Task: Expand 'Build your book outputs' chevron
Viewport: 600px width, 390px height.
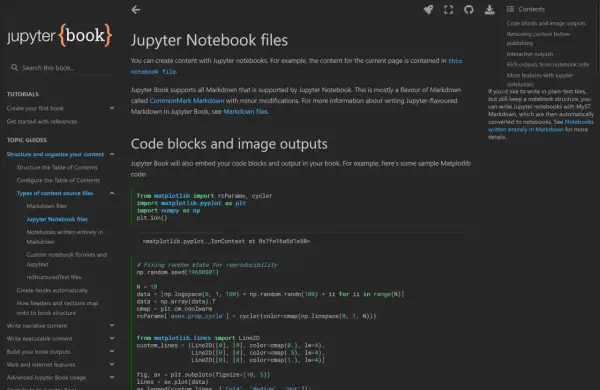Action: (x=112, y=351)
